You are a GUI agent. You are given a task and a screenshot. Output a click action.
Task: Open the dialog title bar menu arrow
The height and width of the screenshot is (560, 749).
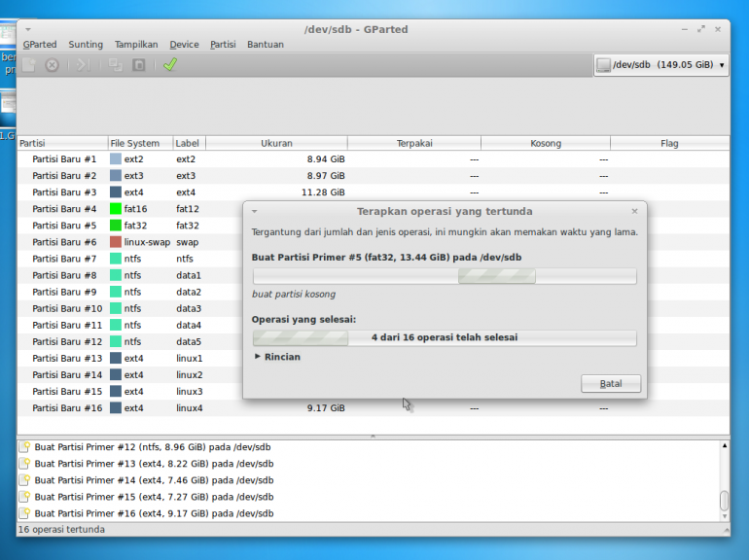255,211
